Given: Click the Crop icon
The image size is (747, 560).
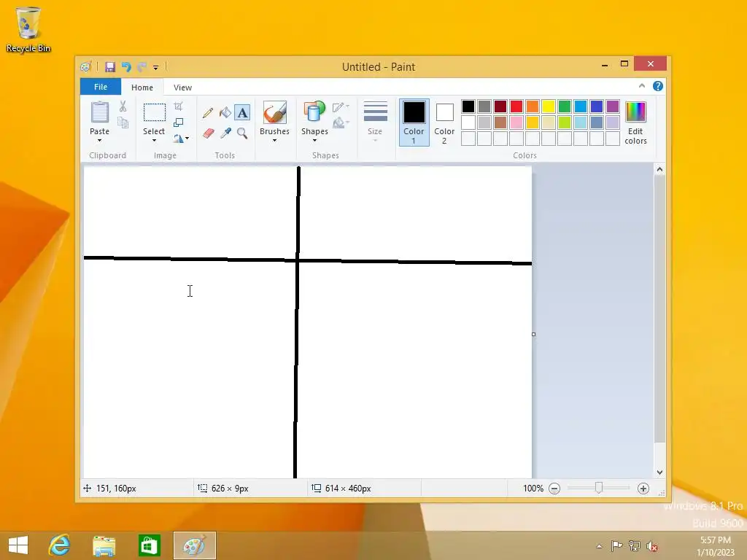Looking at the screenshot, I should click(178, 106).
